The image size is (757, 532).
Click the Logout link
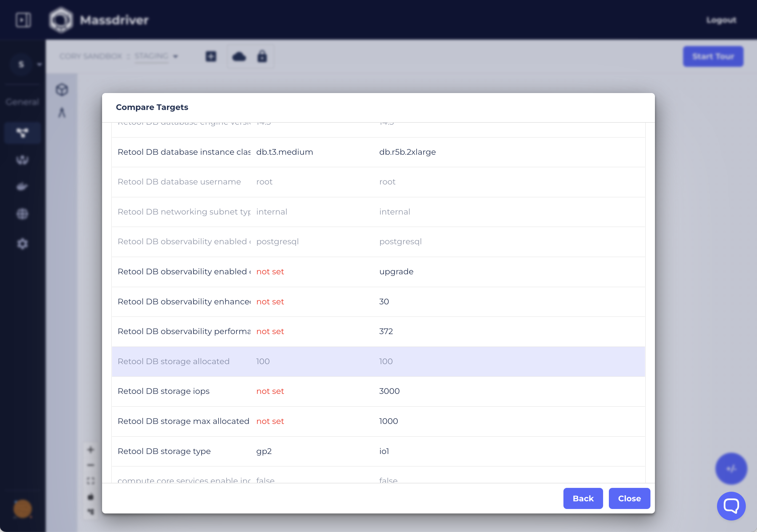pyautogui.click(x=721, y=20)
